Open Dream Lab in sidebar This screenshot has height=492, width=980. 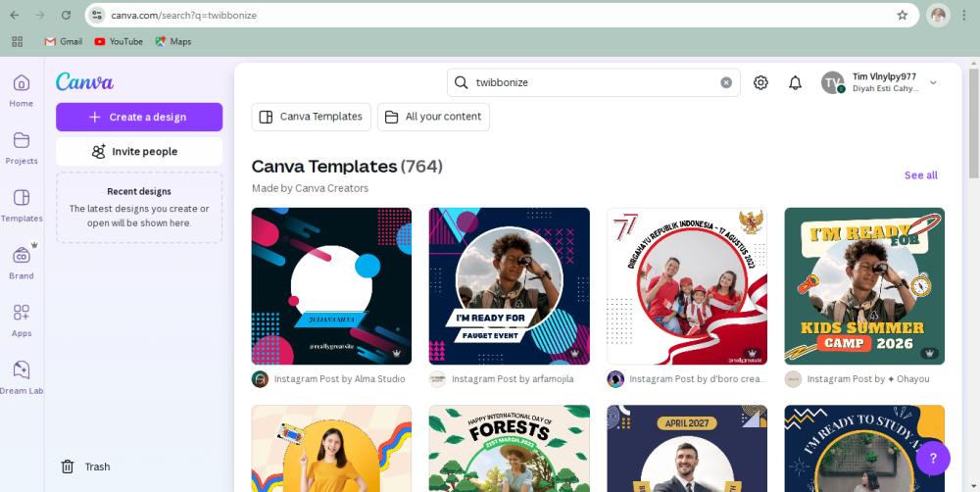click(x=22, y=378)
